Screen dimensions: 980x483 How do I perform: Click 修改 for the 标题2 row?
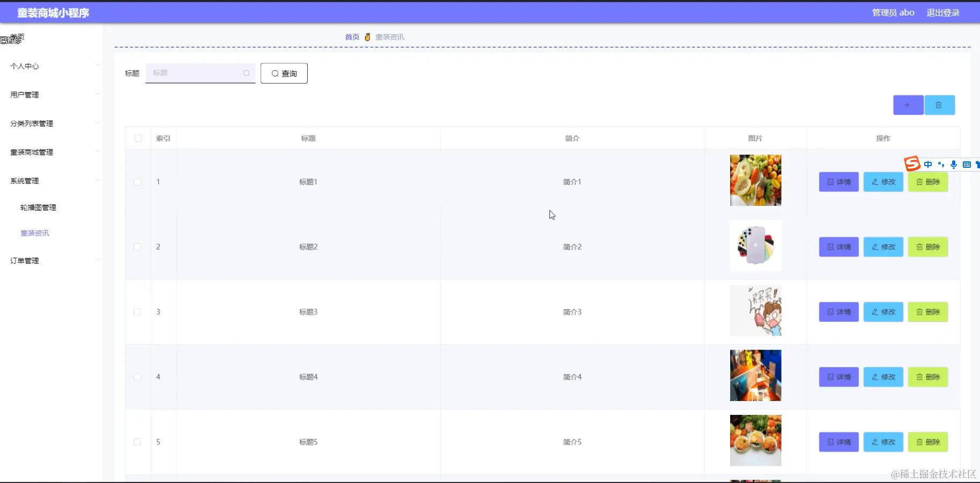pos(884,247)
